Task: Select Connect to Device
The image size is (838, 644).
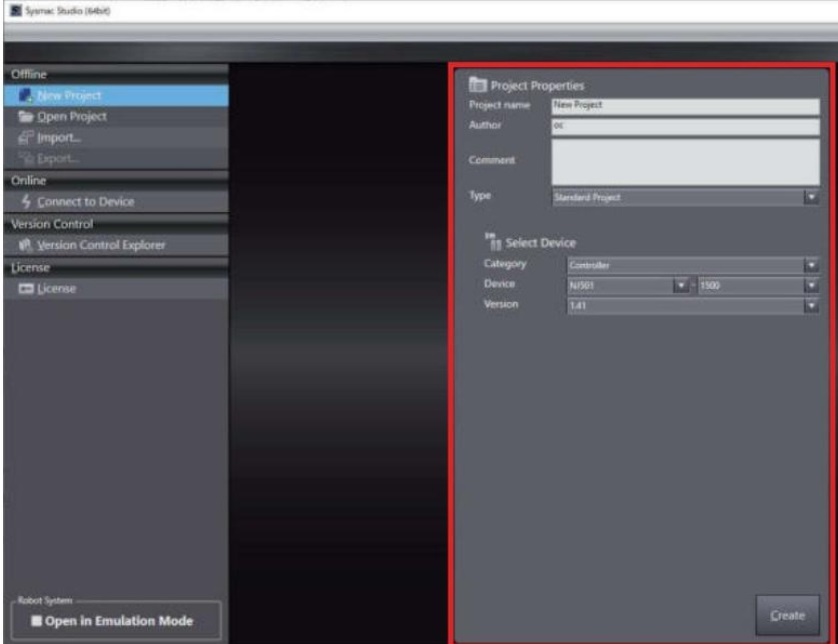Action: [x=116, y=202]
